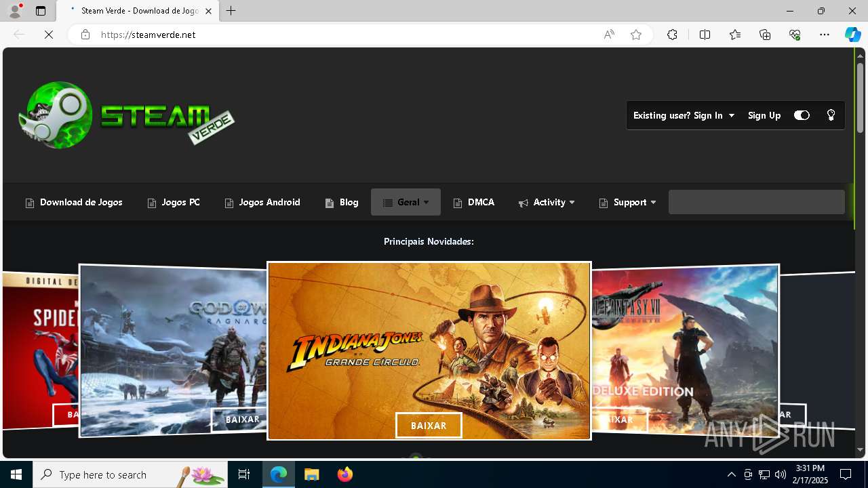Viewport: 868px width, 488px height.
Task: Open Favorites list icon
Action: tap(735, 35)
